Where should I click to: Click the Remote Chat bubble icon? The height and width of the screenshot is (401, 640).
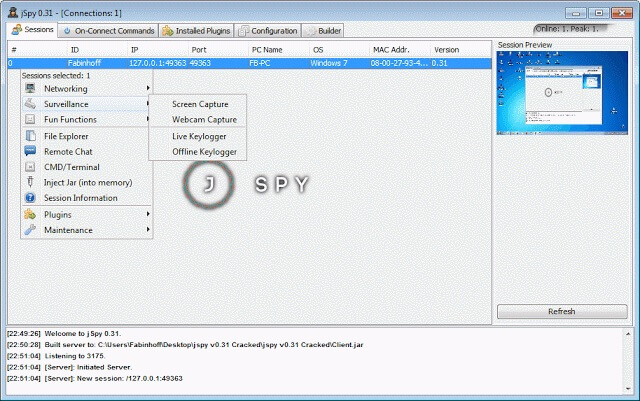(30, 151)
